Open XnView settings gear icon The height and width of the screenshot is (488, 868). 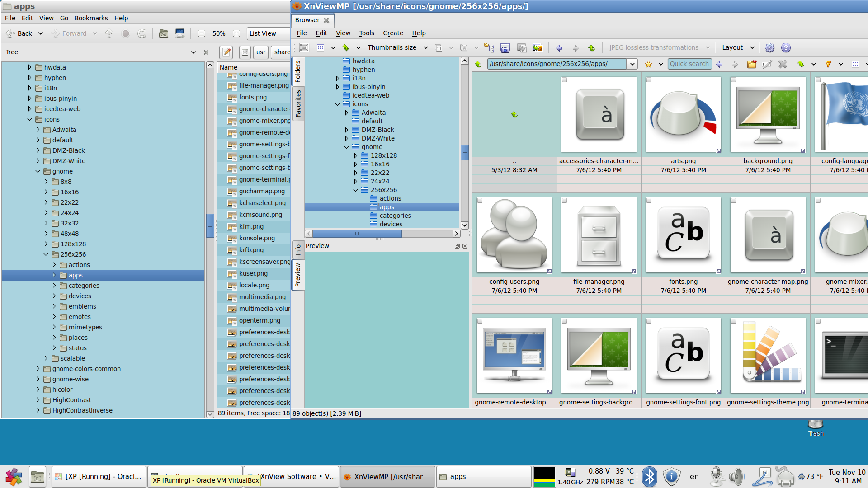pos(769,47)
